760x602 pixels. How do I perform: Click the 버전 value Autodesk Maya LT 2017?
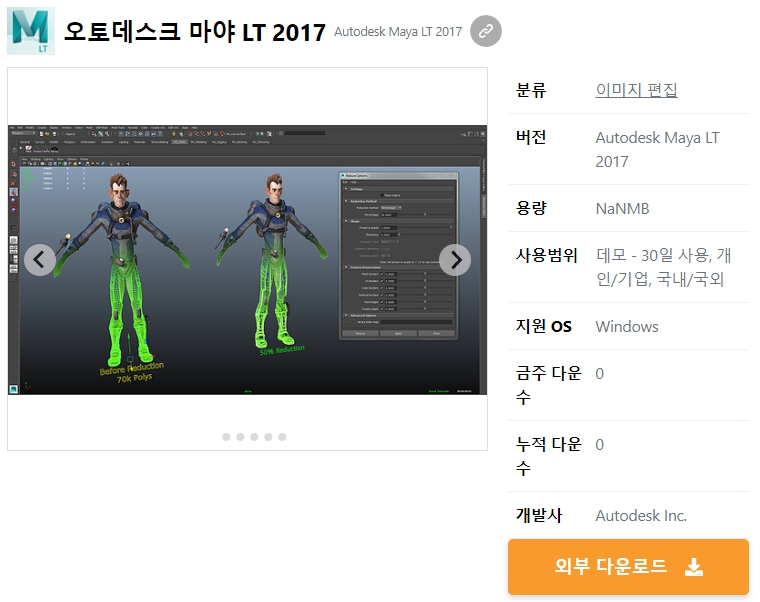657,149
